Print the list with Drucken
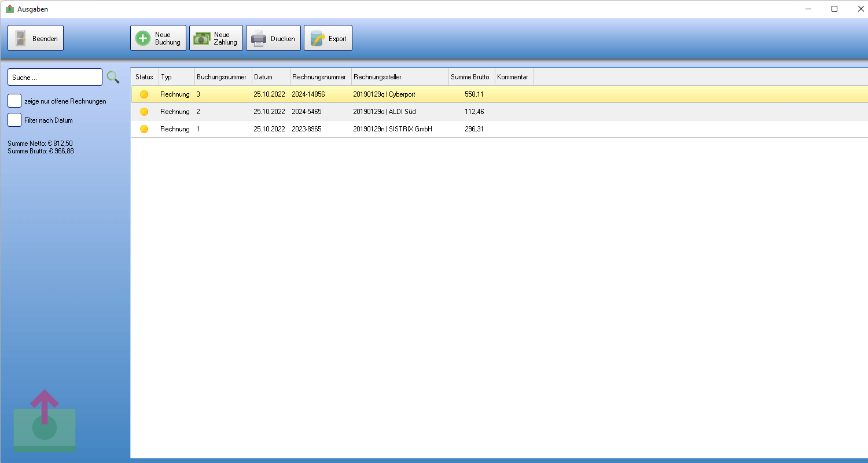The height and width of the screenshot is (463, 868). [x=273, y=38]
